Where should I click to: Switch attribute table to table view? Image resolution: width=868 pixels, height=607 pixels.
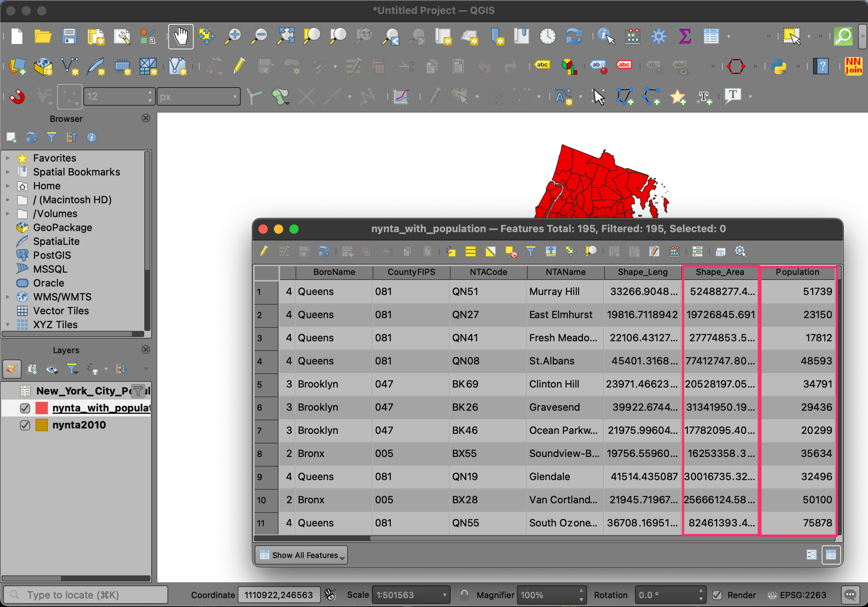[831, 555]
